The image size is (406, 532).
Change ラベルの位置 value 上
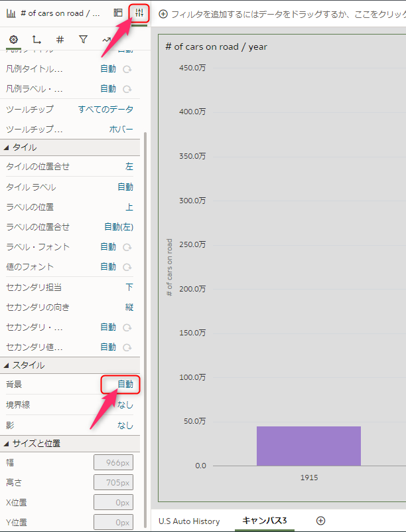(x=129, y=207)
